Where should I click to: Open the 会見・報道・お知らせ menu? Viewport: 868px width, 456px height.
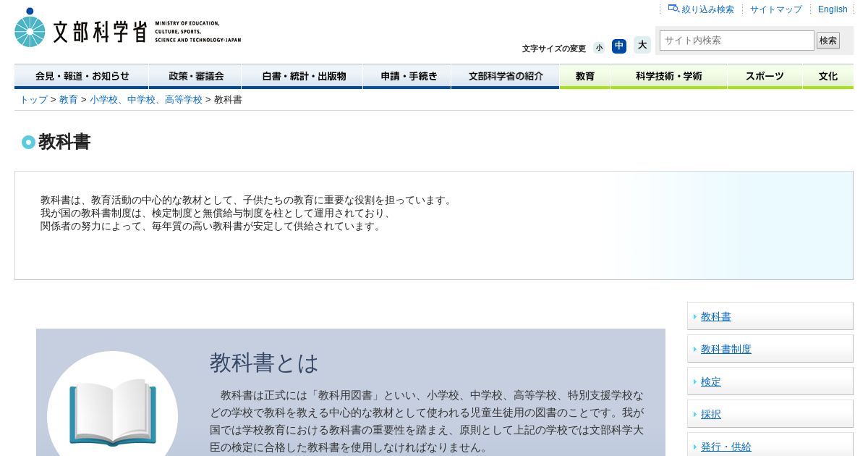(x=82, y=76)
